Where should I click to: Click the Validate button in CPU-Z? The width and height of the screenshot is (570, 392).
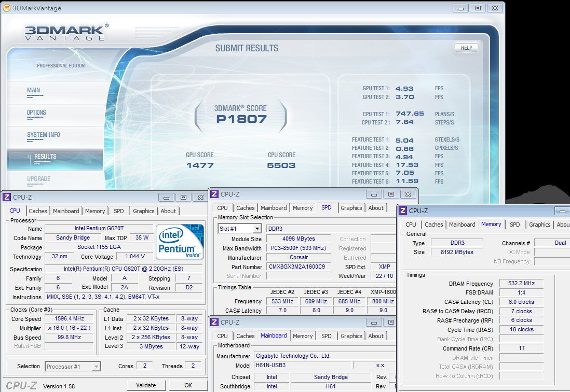pos(146,385)
